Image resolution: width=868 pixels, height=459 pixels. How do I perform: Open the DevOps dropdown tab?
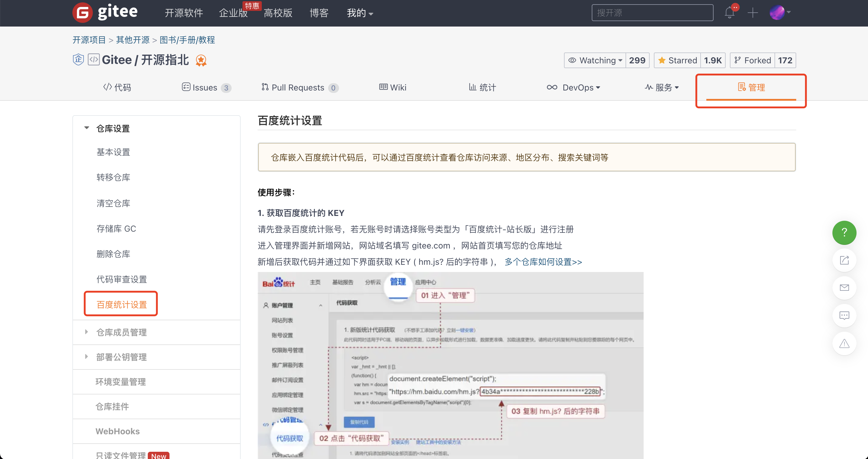[x=574, y=88]
